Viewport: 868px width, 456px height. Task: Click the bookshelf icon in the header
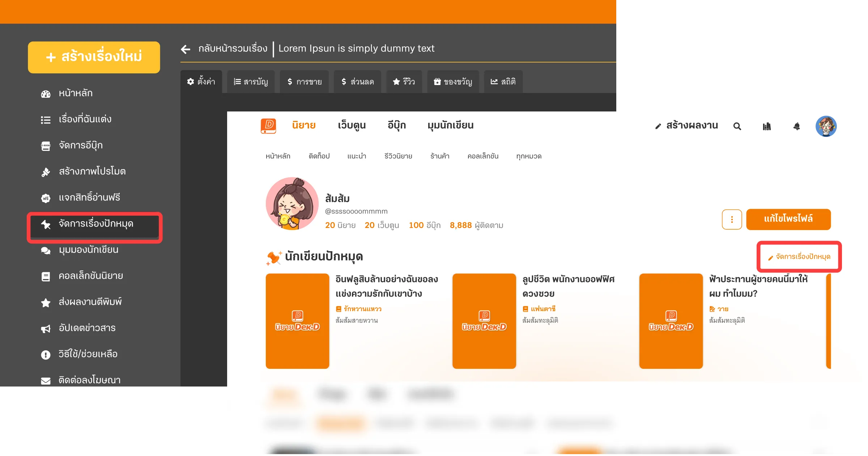click(x=767, y=126)
